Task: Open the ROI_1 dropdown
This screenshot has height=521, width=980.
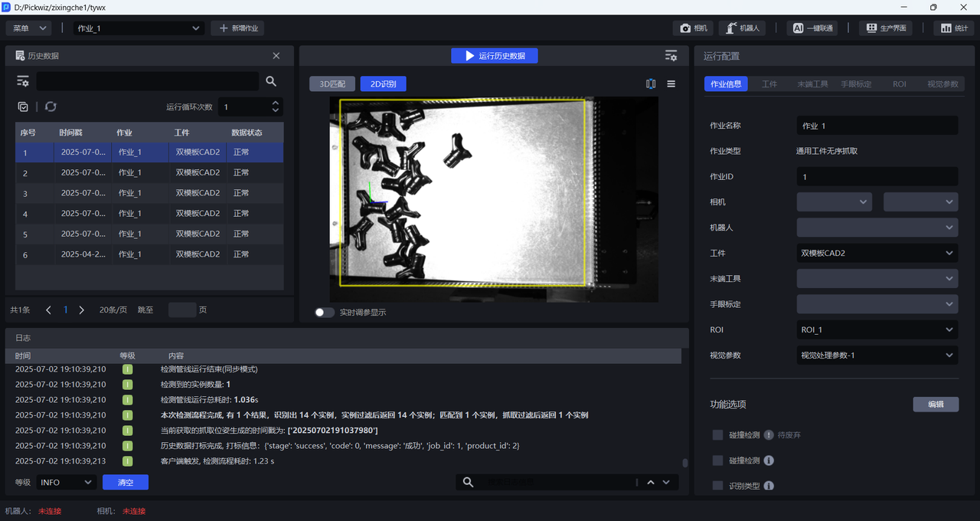Action: 877,329
